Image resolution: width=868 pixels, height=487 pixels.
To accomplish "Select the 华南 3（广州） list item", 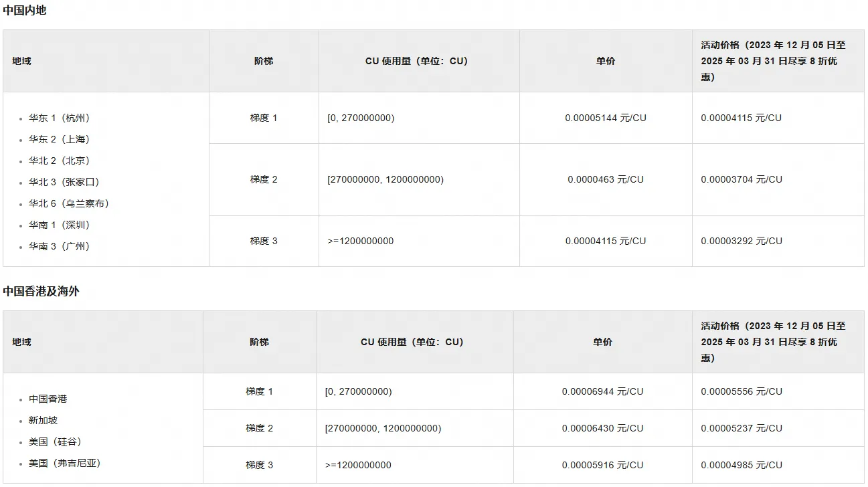I will [x=59, y=246].
